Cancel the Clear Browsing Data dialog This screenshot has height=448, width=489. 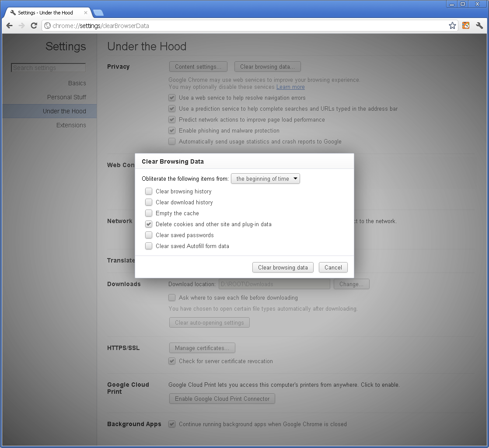tap(333, 267)
